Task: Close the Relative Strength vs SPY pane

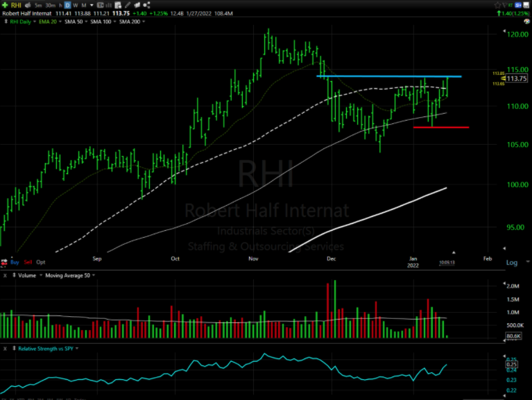Action: (x=5, y=349)
